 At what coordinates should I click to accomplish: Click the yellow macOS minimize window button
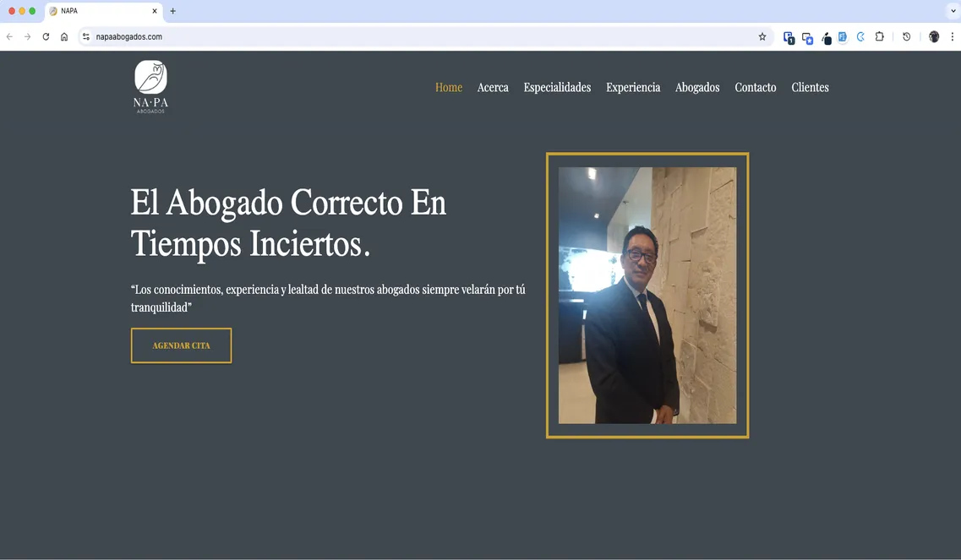22,11
